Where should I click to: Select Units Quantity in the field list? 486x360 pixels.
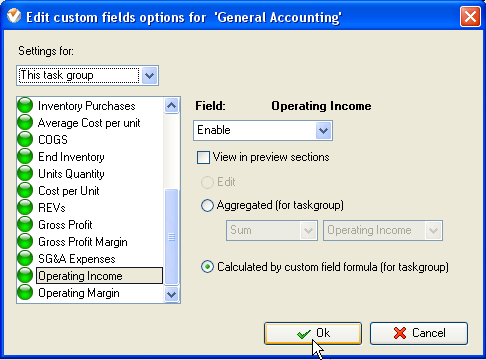[71, 174]
